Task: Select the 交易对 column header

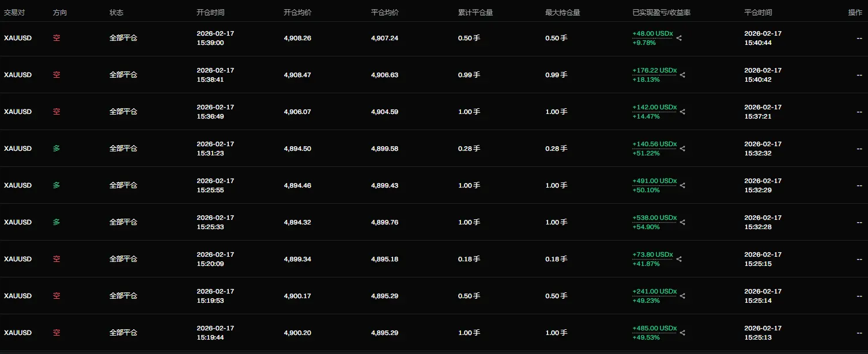Action: [14, 12]
